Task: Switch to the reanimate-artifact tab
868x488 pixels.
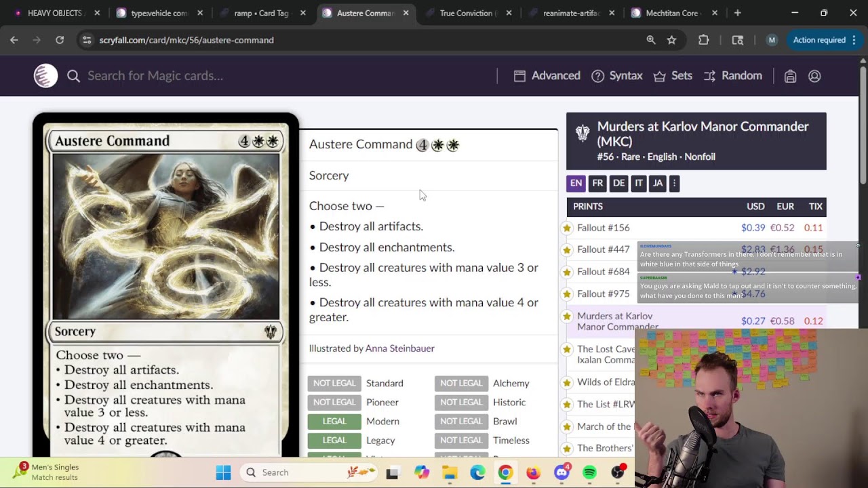Action: [572, 13]
